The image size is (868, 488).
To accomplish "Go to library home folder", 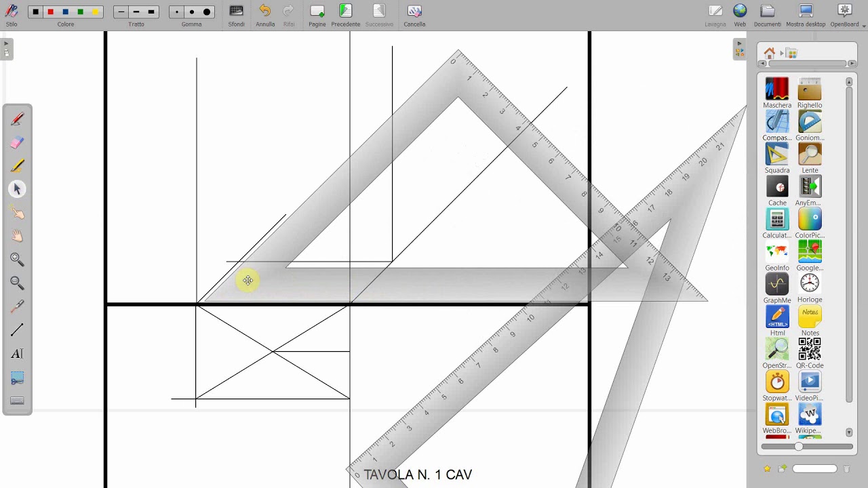I will 769,53.
